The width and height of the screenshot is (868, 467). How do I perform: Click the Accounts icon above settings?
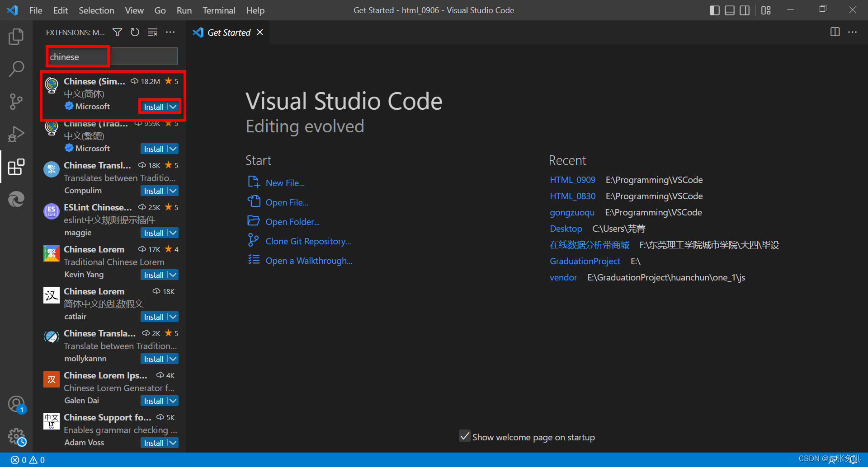coord(16,404)
